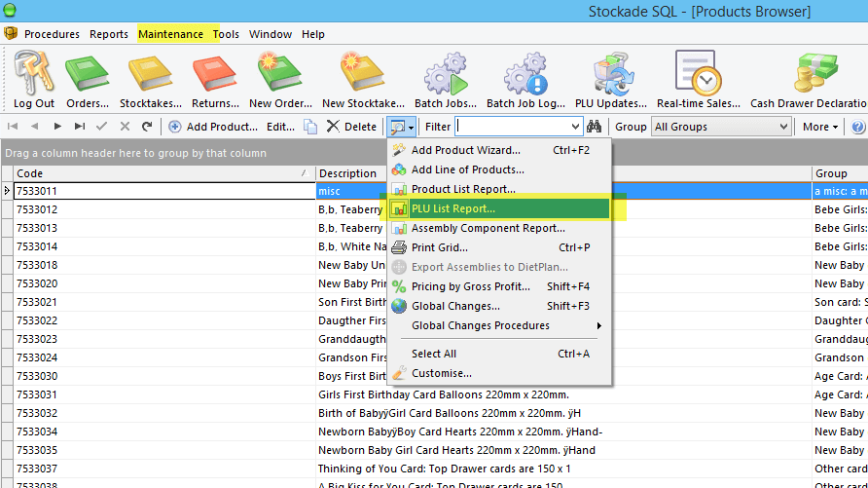Click the cancel edit X icon
The height and width of the screenshot is (488, 868).
point(126,127)
